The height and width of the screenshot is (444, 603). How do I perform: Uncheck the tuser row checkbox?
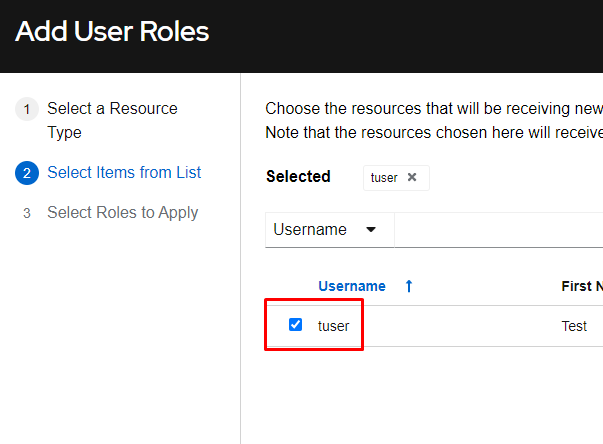pyautogui.click(x=295, y=325)
